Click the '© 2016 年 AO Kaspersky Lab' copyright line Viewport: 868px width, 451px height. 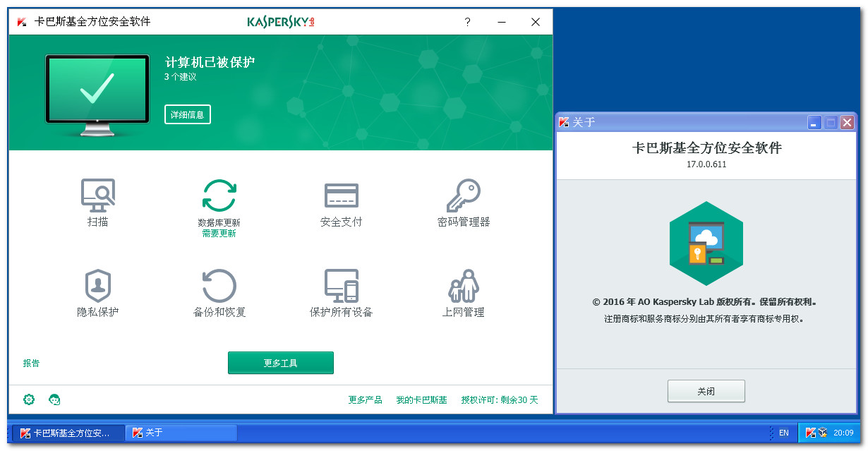tap(705, 301)
